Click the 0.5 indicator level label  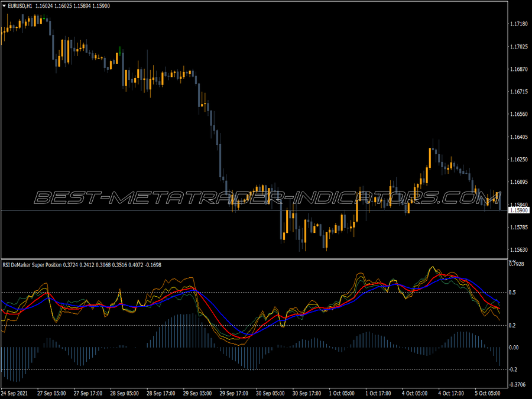click(512, 292)
